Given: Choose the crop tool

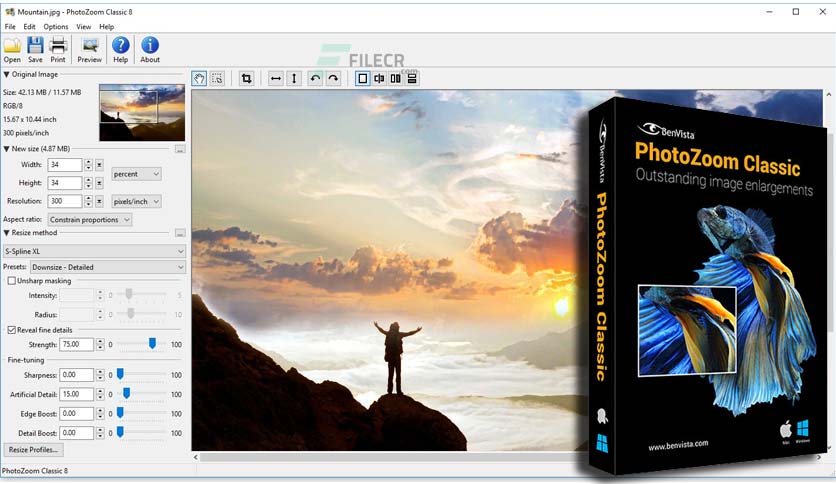Looking at the screenshot, I should coord(246,79).
